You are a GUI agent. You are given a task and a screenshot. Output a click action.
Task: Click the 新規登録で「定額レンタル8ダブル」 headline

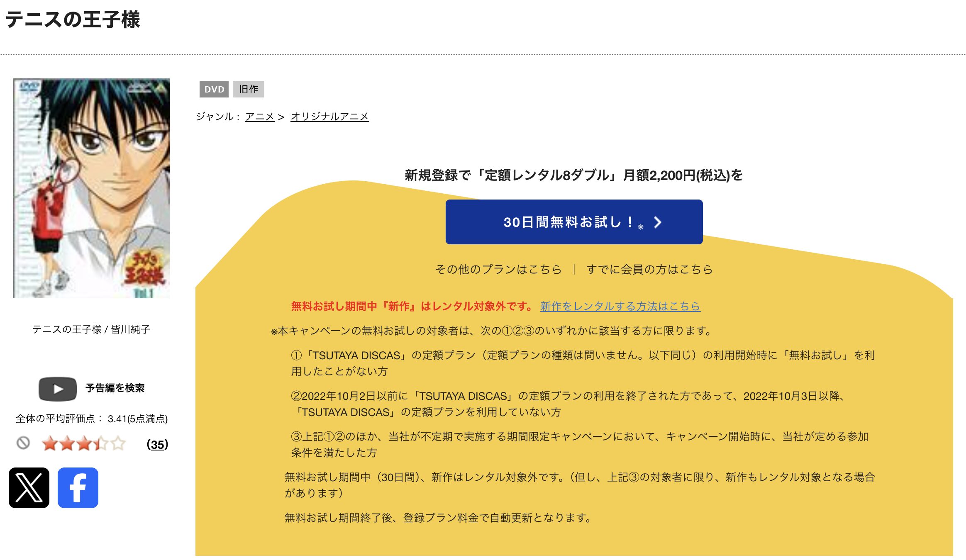click(574, 175)
